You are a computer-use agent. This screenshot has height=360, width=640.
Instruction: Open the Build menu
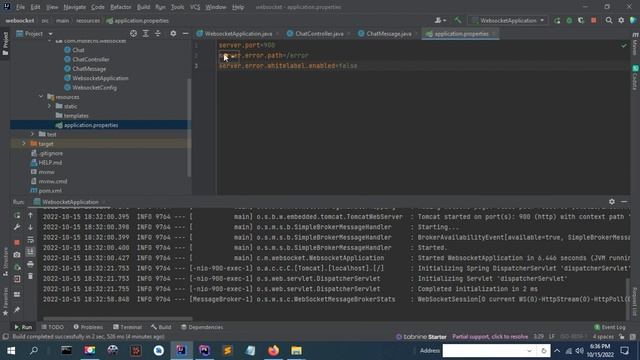pos(143,7)
